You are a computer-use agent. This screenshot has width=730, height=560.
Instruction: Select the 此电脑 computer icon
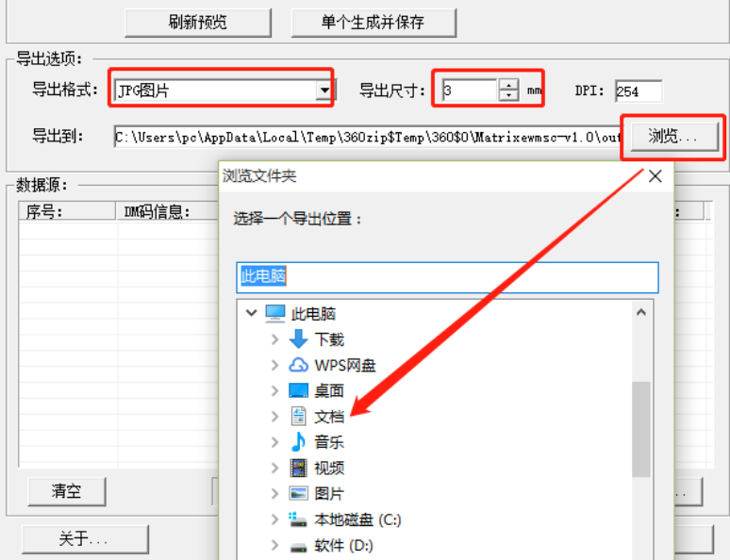275,314
